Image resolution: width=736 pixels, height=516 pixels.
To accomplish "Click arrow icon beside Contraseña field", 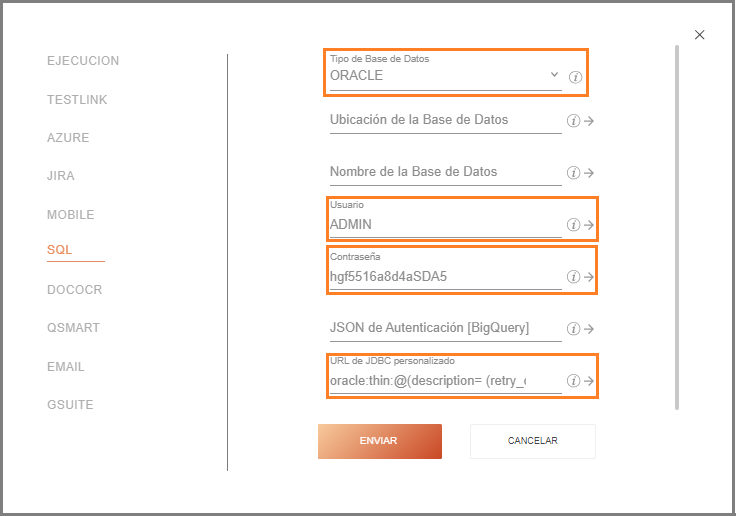I will pos(589,277).
